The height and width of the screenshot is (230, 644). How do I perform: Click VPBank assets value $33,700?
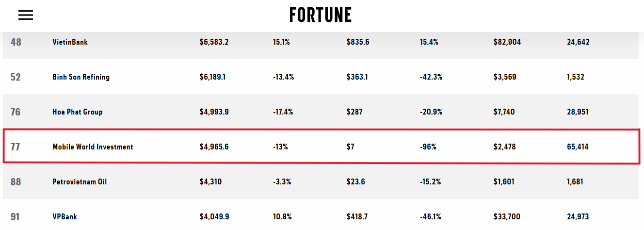tap(507, 217)
